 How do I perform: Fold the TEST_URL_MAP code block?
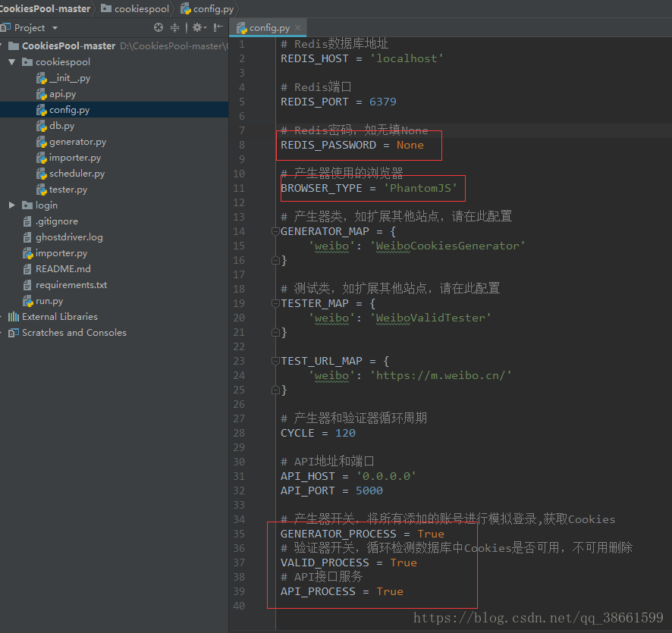coord(275,361)
